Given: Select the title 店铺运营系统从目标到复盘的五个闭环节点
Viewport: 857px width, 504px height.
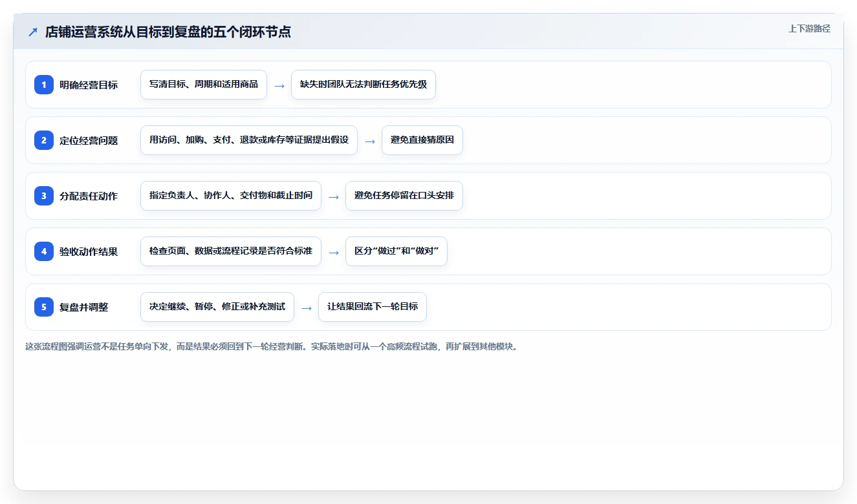Looking at the screenshot, I should (x=168, y=32).
